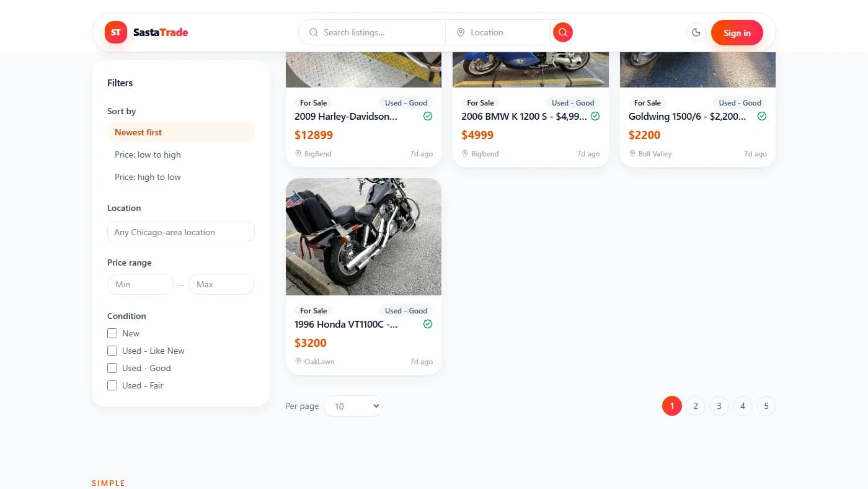Click the red search button icon
This screenshot has width=868, height=489.
click(563, 32)
